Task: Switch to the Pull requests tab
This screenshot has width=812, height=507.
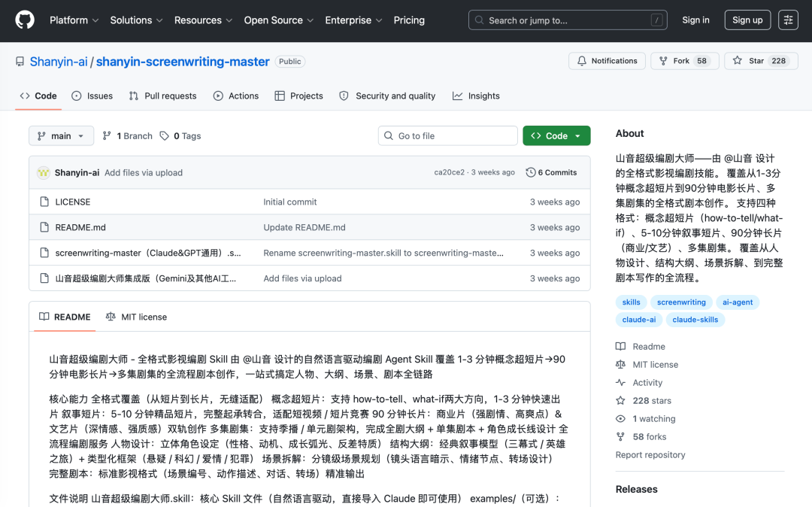Action: point(162,96)
